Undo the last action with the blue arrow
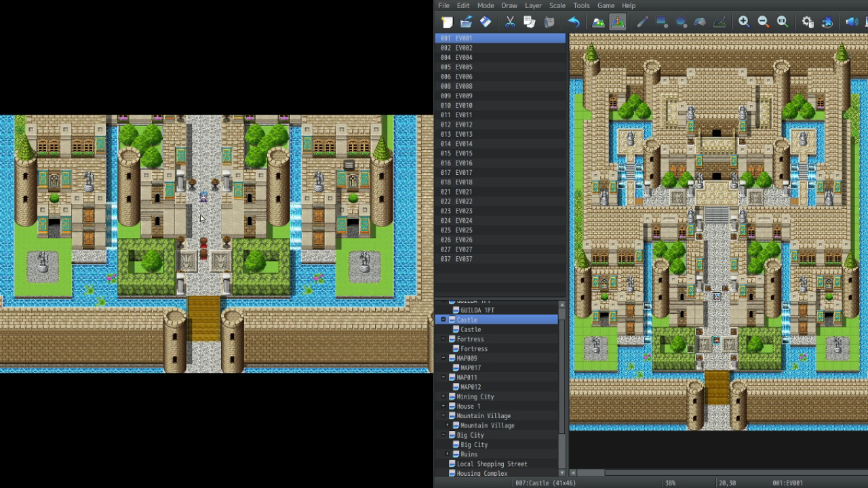Screen dimensions: 868x488 click(574, 22)
